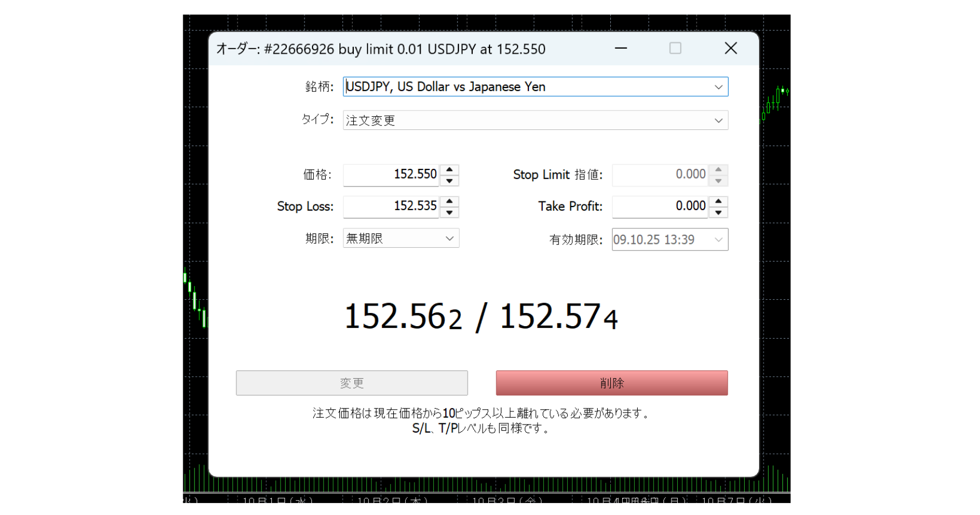Raise Take Profit using up arrow
The height and width of the screenshot is (515, 980).
tap(718, 201)
